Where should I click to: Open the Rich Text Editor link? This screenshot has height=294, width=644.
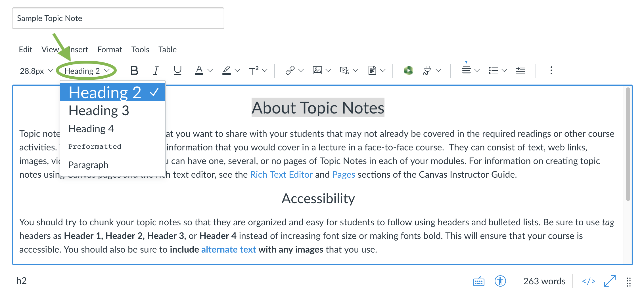coord(281,175)
